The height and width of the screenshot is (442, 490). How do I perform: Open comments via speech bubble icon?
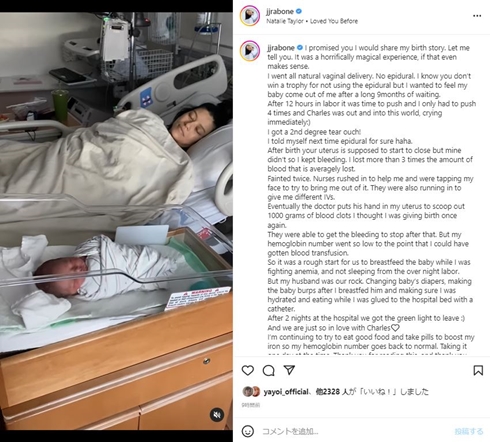(x=268, y=370)
